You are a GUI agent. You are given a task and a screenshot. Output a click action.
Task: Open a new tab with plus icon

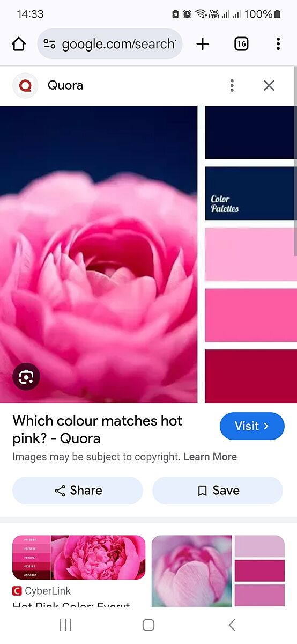203,44
